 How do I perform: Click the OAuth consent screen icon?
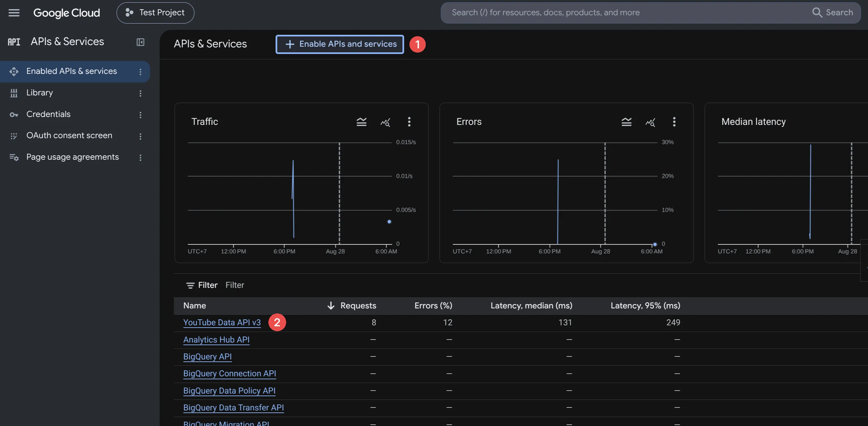click(14, 136)
